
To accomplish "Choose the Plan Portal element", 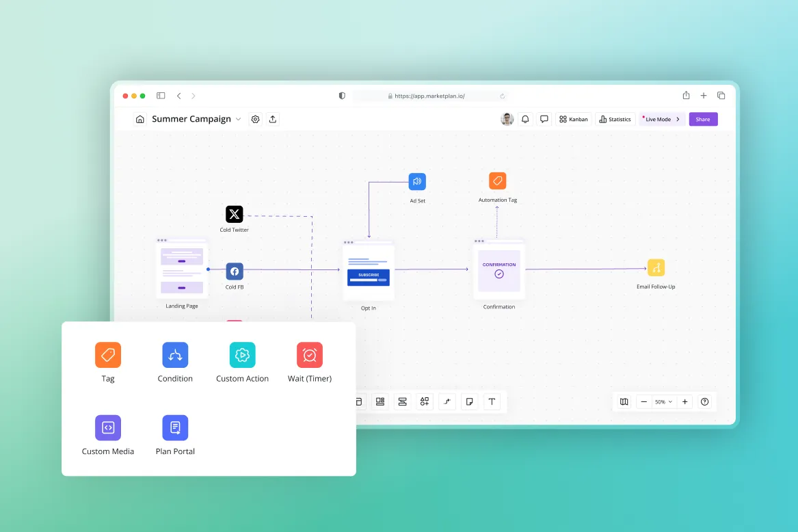I will tap(175, 427).
